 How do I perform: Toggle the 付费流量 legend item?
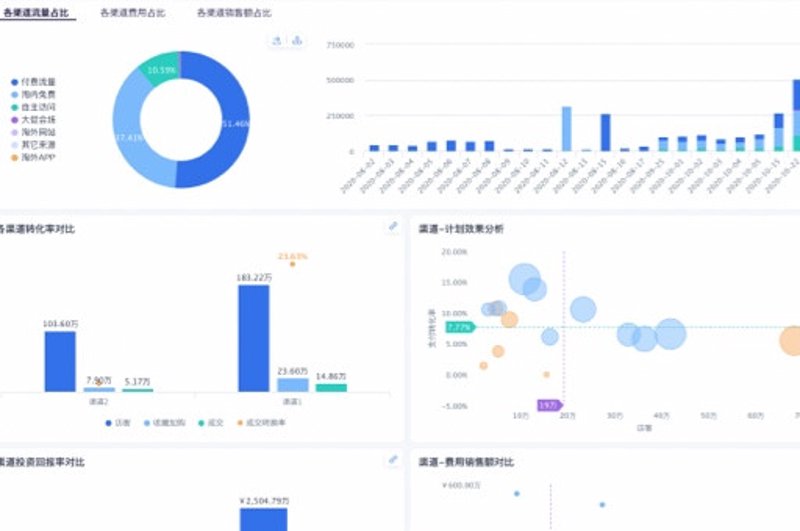pos(33,82)
